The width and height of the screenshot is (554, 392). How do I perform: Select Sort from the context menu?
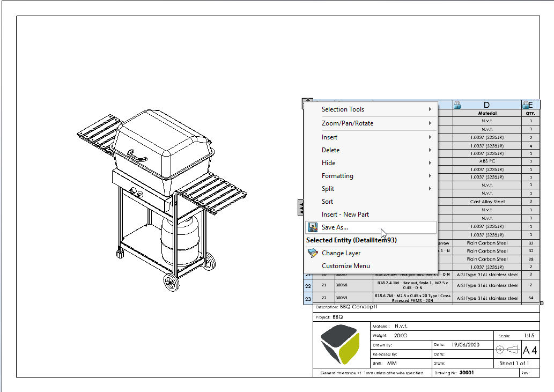(328, 201)
